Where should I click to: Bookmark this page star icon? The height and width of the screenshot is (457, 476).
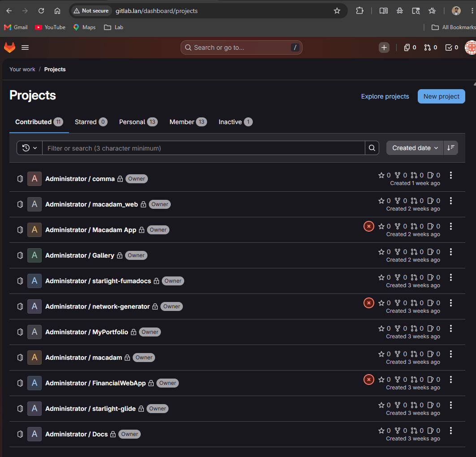pos(337,11)
